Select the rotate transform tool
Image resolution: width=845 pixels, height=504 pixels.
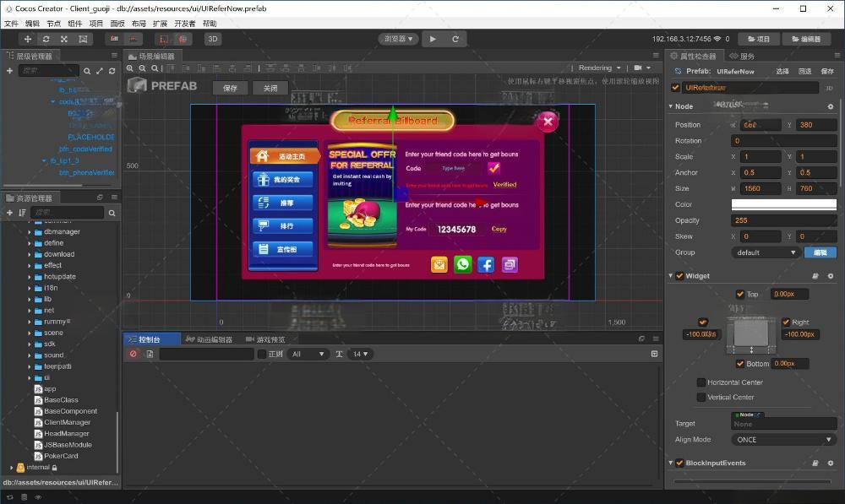point(46,39)
